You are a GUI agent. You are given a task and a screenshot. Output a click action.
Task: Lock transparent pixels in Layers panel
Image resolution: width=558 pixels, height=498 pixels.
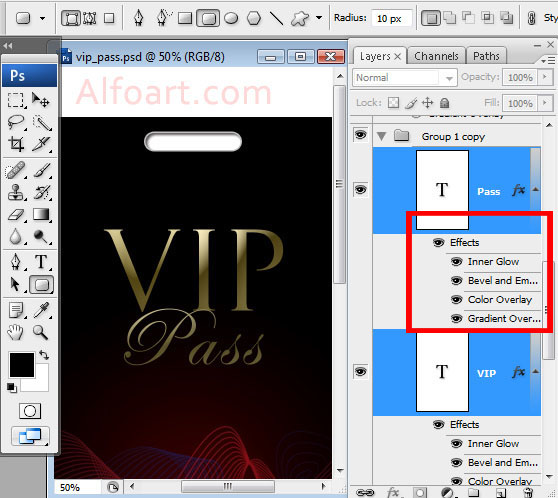pos(393,103)
